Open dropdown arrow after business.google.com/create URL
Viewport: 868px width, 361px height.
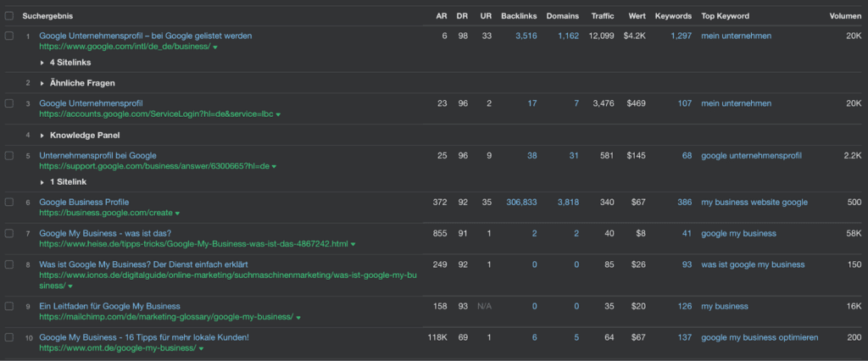coord(177,214)
